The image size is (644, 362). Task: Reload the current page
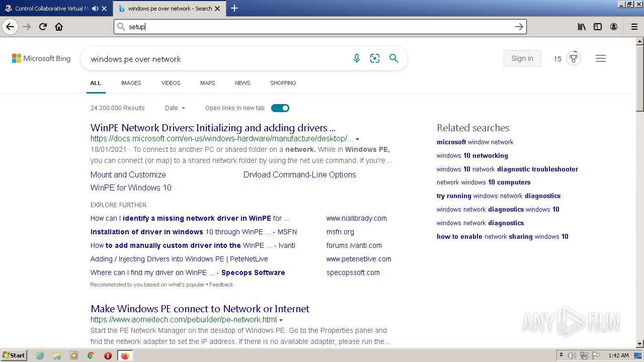point(43,27)
